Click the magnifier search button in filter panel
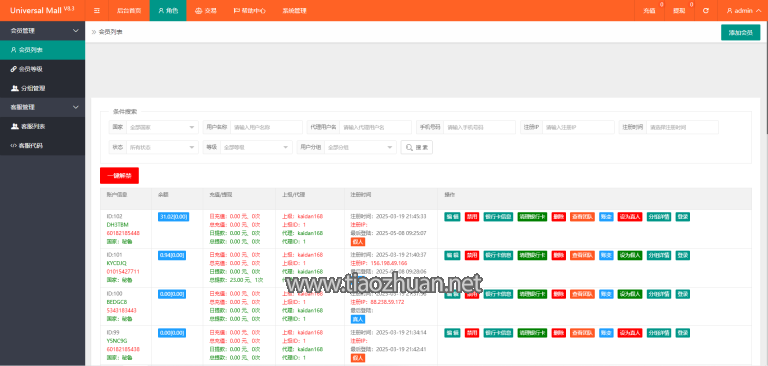 tap(416, 147)
